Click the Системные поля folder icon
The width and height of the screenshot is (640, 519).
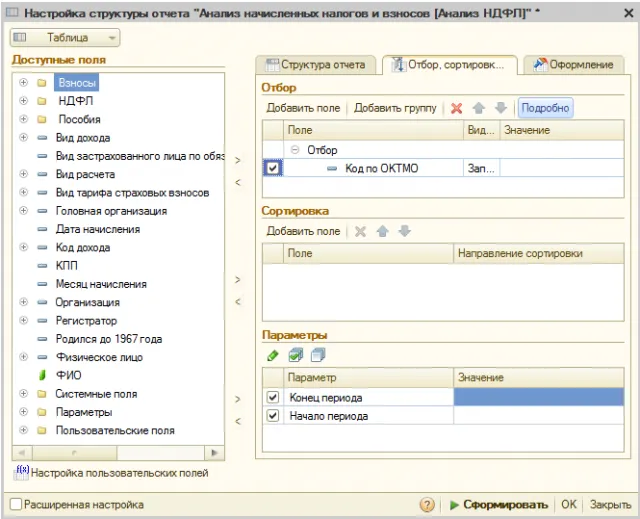(x=42, y=394)
